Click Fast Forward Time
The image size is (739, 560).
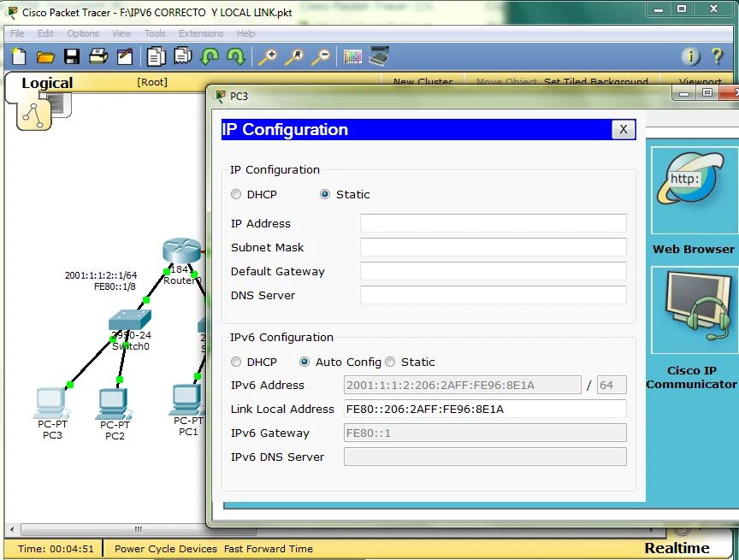pyautogui.click(x=269, y=549)
